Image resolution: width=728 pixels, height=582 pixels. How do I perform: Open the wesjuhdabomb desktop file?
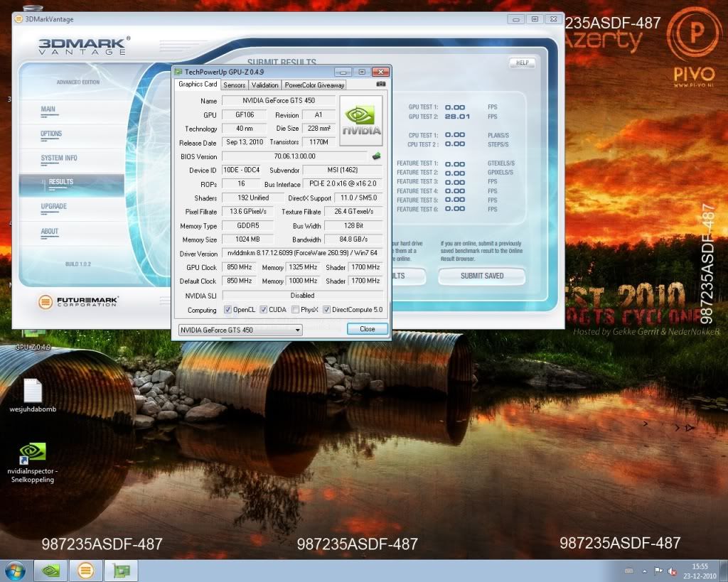(x=33, y=395)
